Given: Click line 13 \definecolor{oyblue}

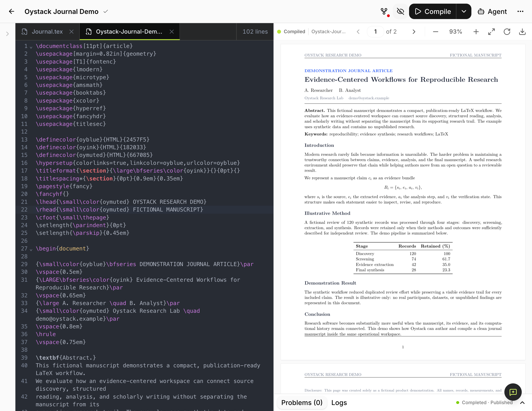Looking at the screenshot, I should pyautogui.click(x=93, y=140).
